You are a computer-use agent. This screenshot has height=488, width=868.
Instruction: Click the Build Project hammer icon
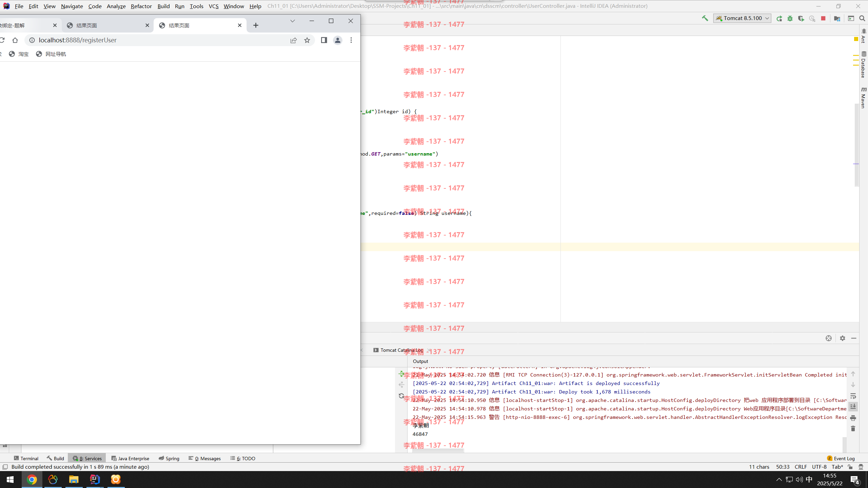pos(705,18)
